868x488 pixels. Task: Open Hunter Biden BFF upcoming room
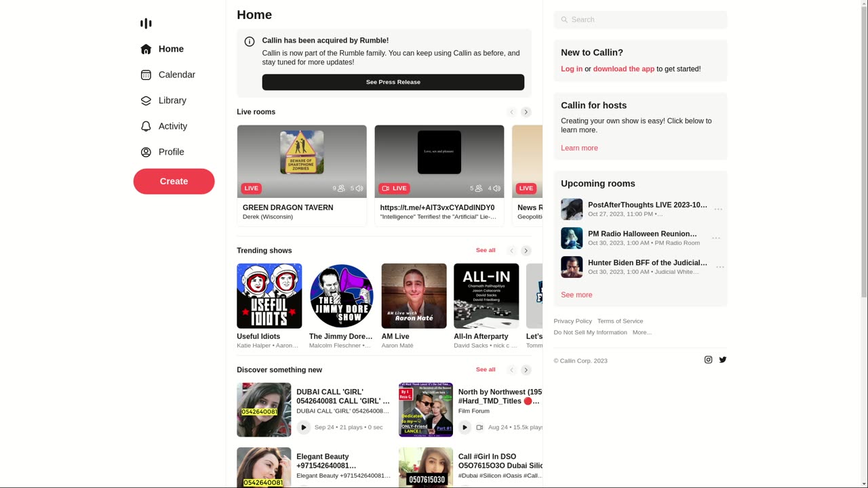coord(648,263)
